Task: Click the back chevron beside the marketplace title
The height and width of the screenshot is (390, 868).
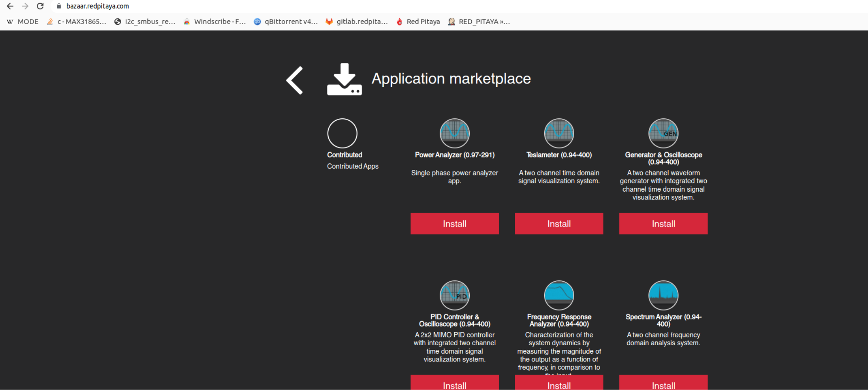Action: [294, 80]
